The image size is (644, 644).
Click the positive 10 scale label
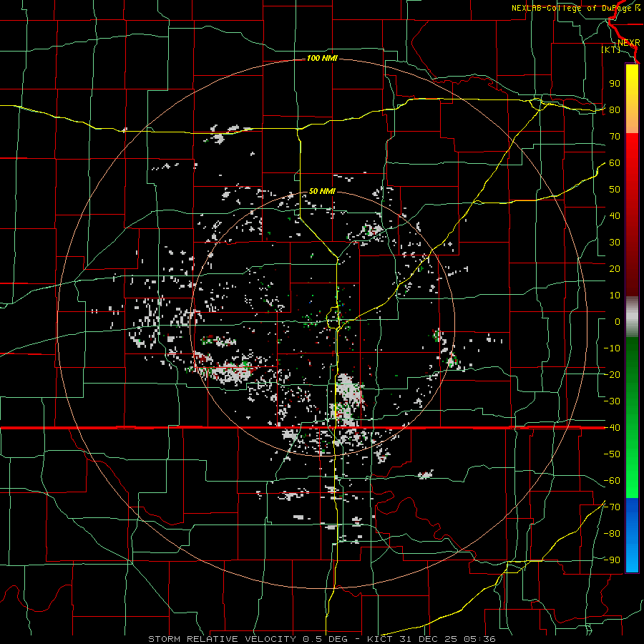click(x=615, y=296)
